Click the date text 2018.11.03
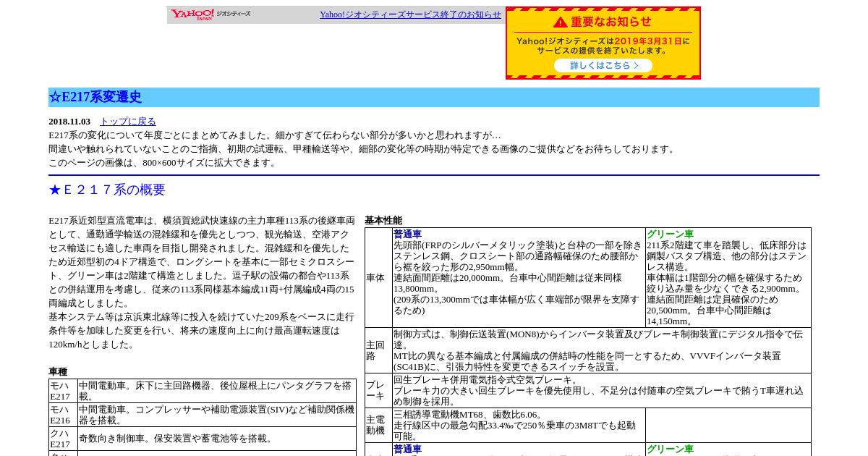This screenshot has height=456, width=868. [69, 122]
